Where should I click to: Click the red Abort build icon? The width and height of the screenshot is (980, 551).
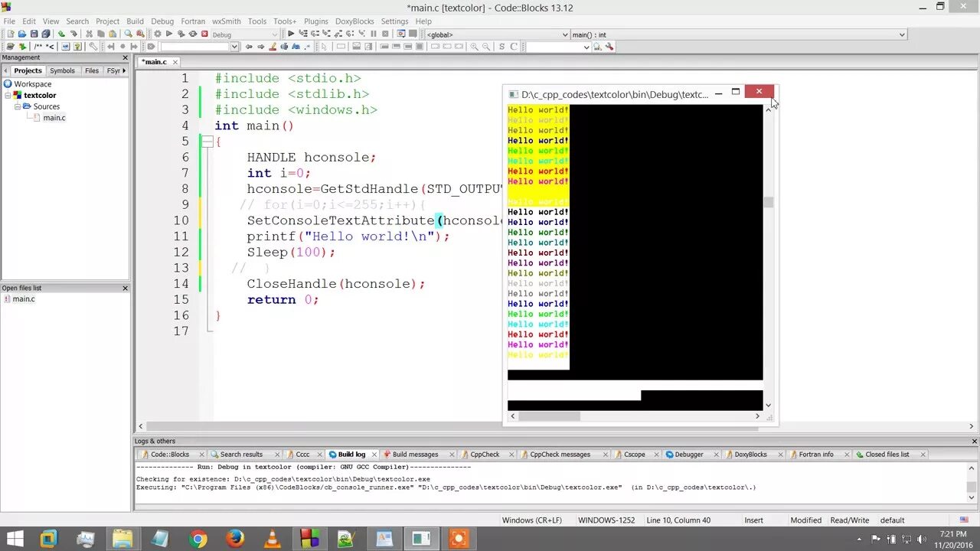tap(204, 34)
